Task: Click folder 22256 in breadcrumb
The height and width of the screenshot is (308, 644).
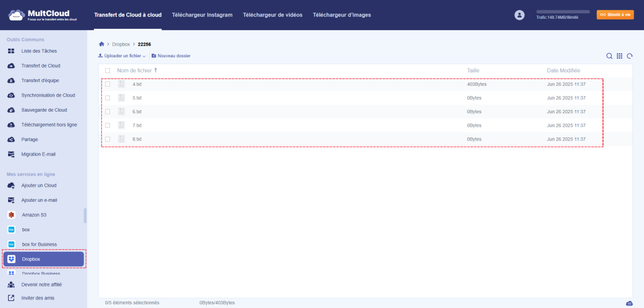Action: point(145,44)
